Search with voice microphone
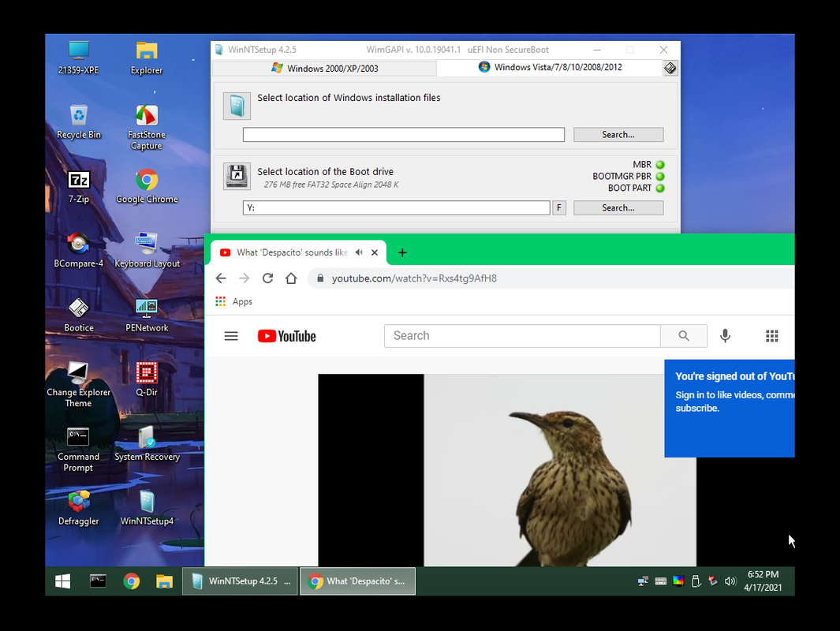Viewport: 840px width, 631px height. 725,336
